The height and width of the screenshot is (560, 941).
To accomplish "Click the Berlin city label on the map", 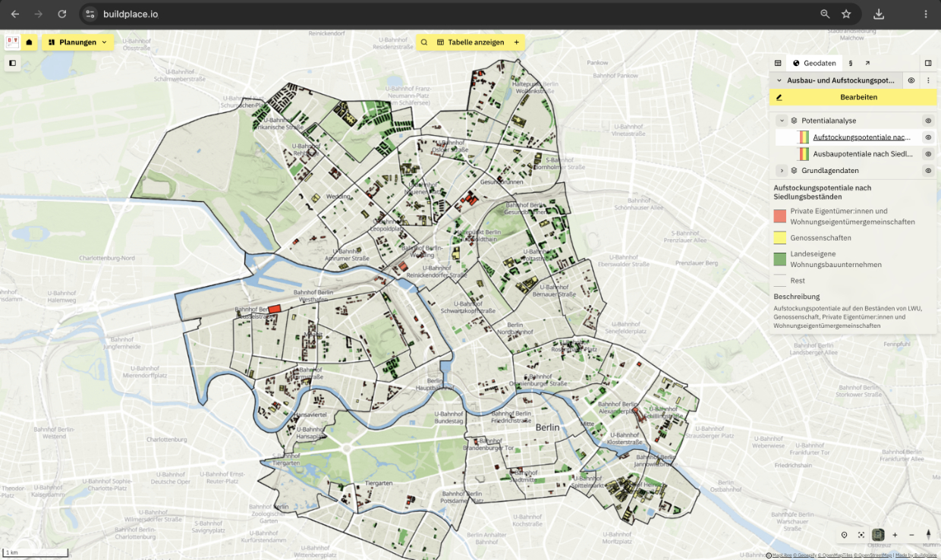I will click(547, 427).
